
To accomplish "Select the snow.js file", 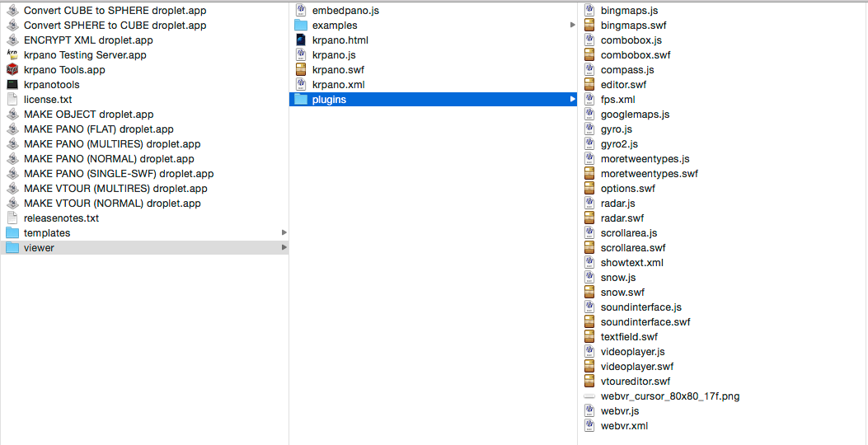I will 618,277.
